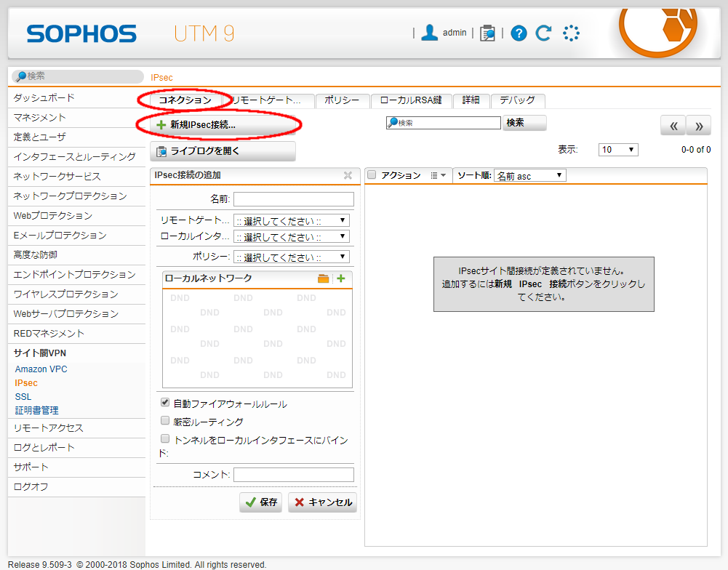Check トンネルをローカルインタフェースにバインド option
728x570 pixels.
166,439
